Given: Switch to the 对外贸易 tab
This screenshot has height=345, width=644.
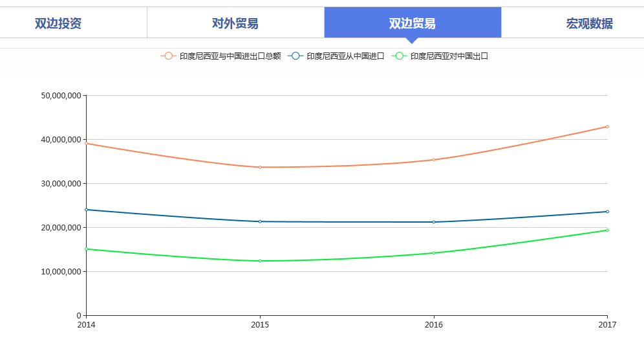Looking at the screenshot, I should (x=235, y=23).
